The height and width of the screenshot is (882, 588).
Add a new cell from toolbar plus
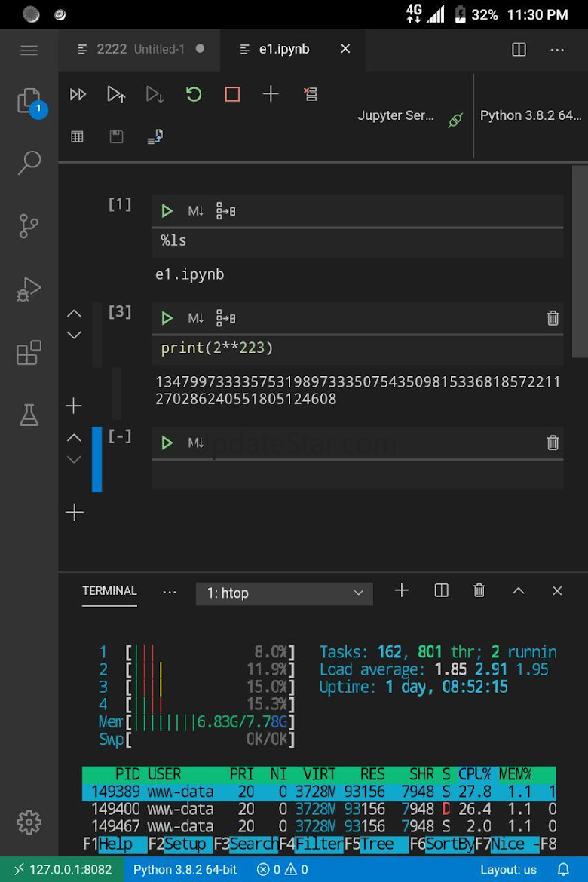coord(271,94)
